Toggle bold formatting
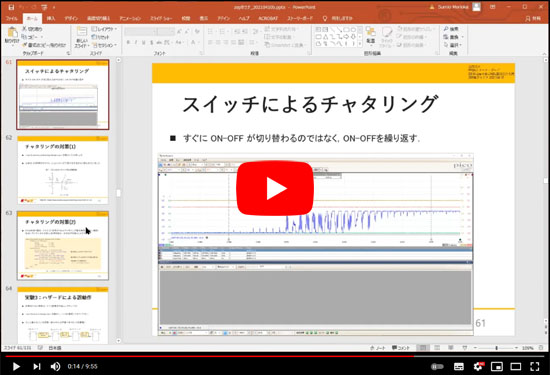Image resolution: width=550 pixels, height=375 pixels. (x=128, y=42)
